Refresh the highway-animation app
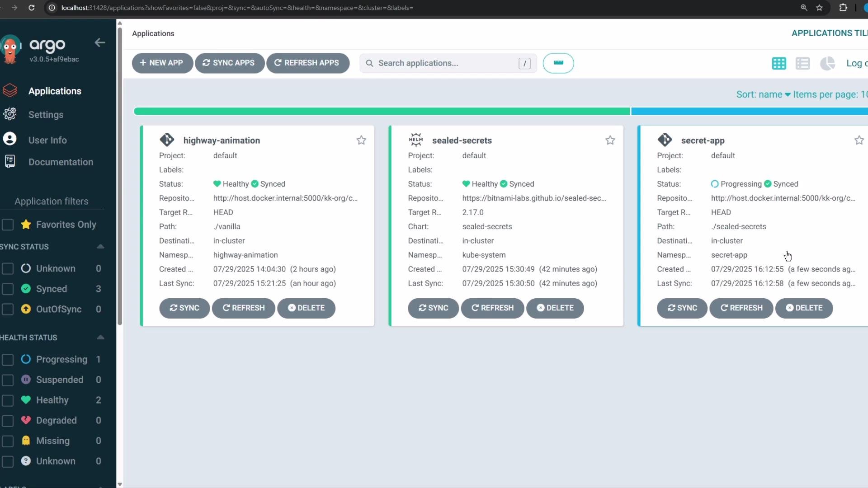 [244, 308]
